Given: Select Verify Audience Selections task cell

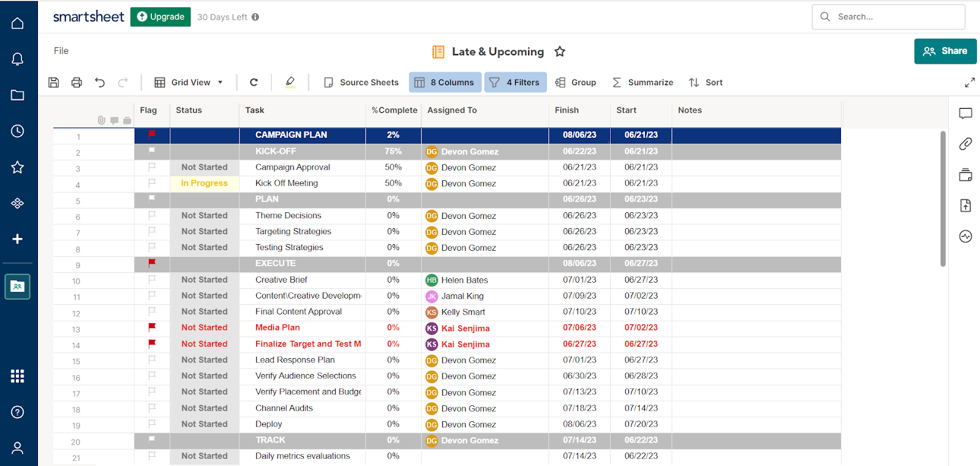Looking at the screenshot, I should (x=302, y=376).
